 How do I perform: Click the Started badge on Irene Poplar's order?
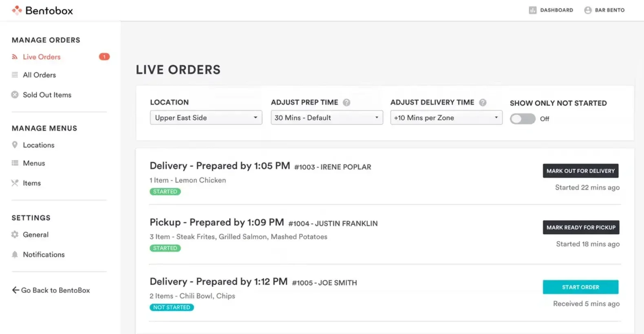165,191
